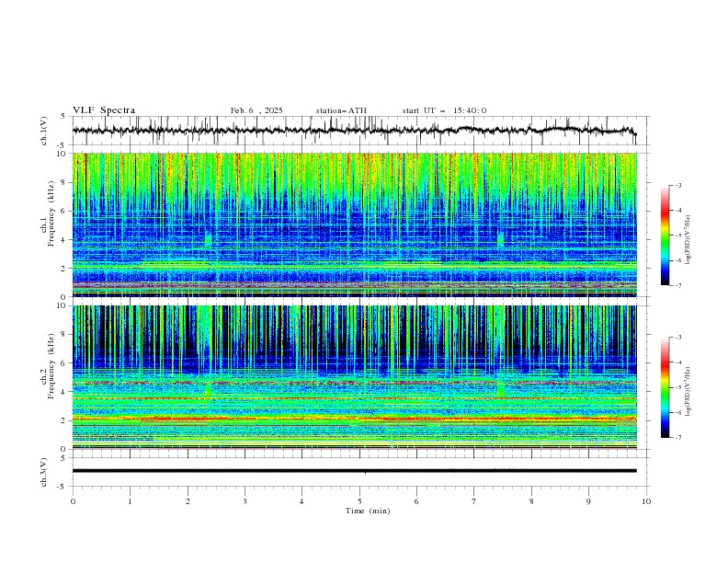Click time axis tick label '5'
The height and width of the screenshot is (563, 728).
(x=359, y=501)
